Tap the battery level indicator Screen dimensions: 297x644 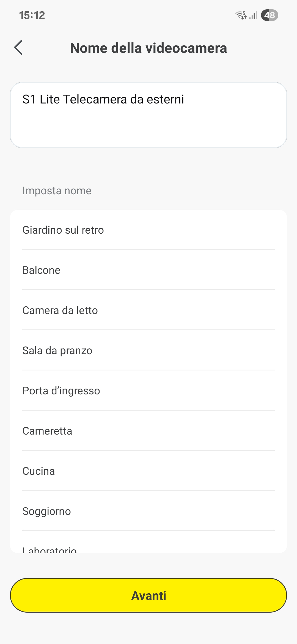coord(269,15)
